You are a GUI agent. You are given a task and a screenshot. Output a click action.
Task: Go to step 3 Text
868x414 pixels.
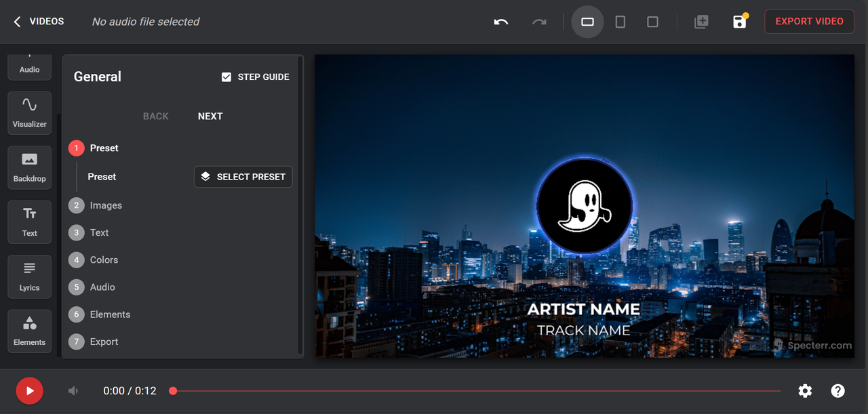89,232
